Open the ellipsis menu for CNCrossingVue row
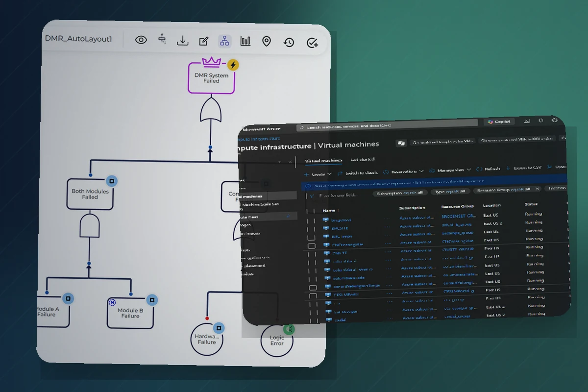Viewport: 588px width, 392px height. 388,243
